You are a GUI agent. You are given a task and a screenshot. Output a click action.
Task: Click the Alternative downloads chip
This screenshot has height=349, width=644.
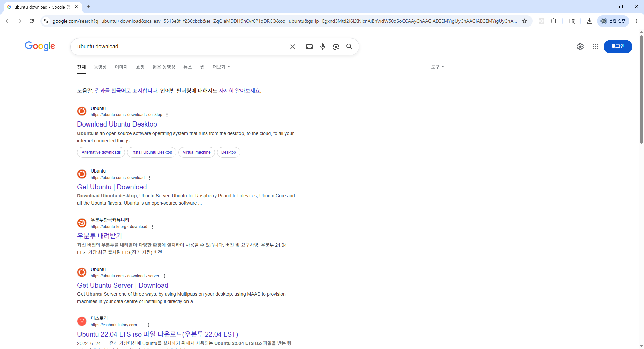click(x=101, y=152)
